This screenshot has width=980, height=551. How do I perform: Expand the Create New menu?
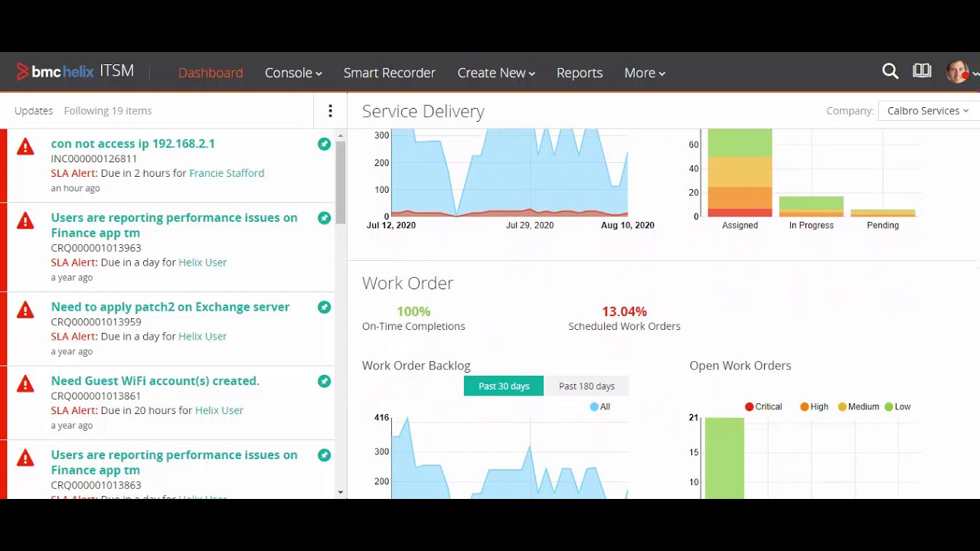click(x=496, y=73)
